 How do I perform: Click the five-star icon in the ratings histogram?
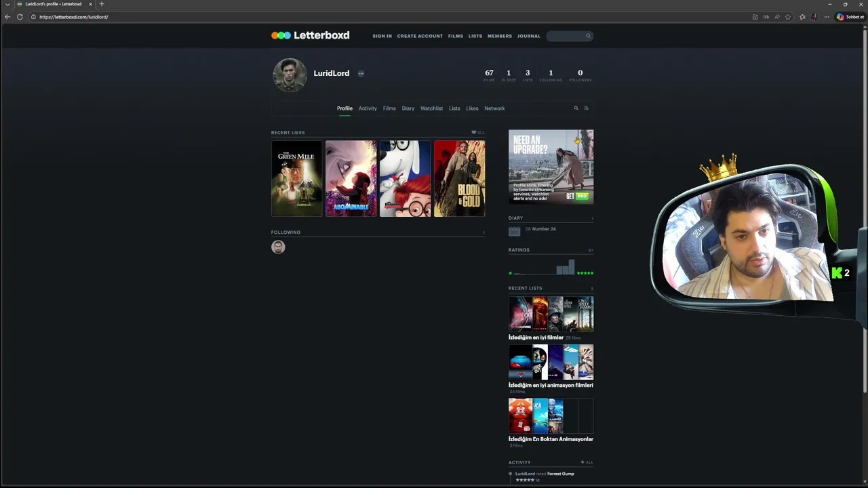pos(585,273)
